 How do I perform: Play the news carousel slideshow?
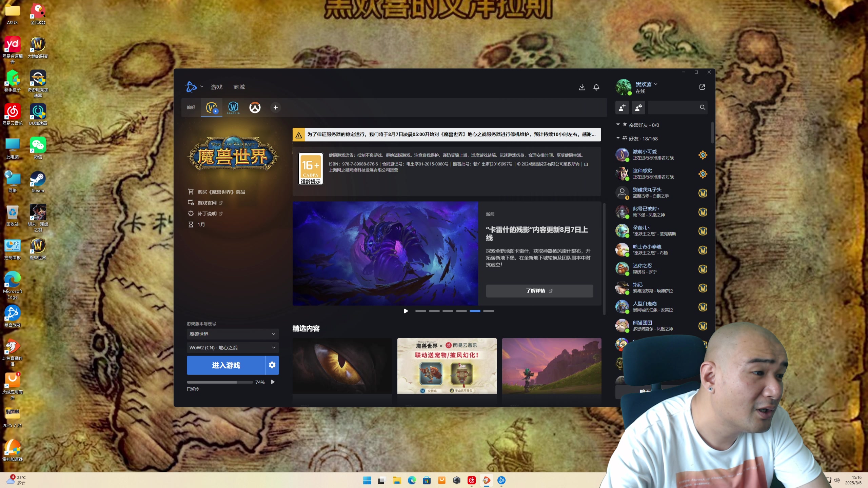[406, 311]
